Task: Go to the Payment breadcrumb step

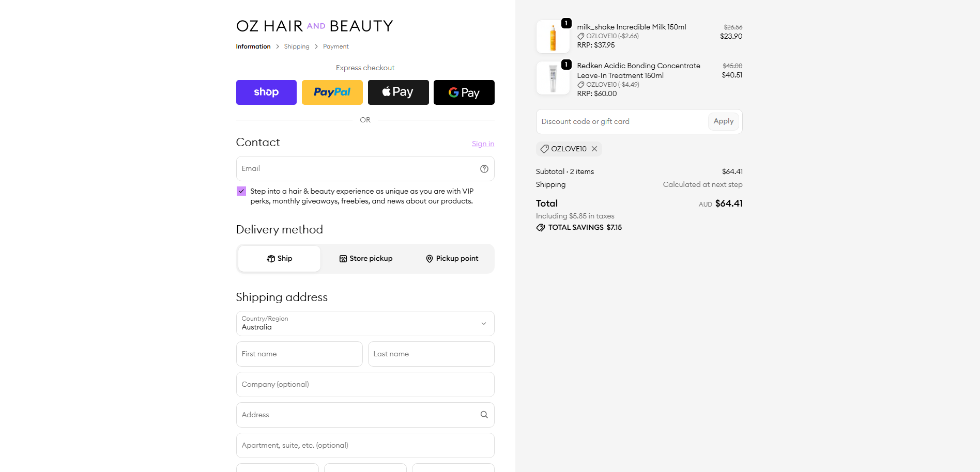Action: [x=336, y=46]
